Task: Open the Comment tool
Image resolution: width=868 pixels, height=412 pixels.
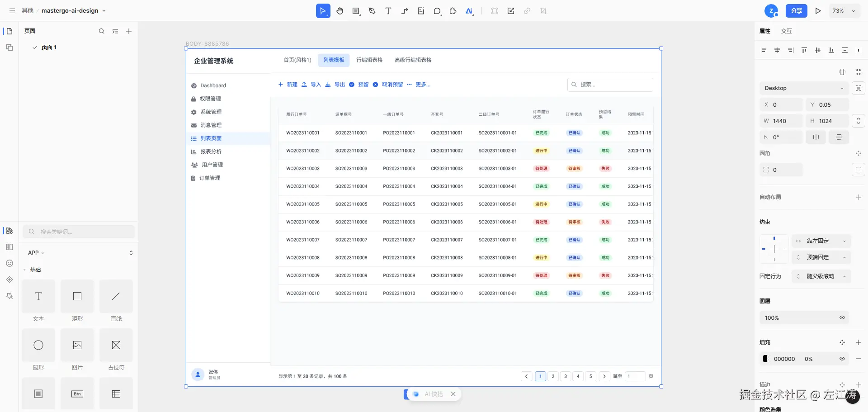Action: click(x=437, y=11)
